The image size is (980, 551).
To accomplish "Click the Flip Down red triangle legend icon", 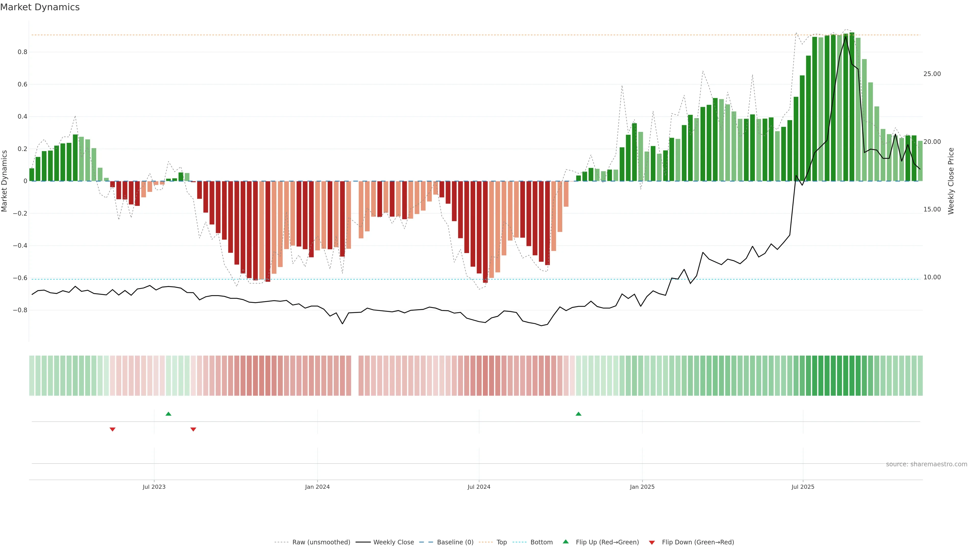I will pos(652,542).
